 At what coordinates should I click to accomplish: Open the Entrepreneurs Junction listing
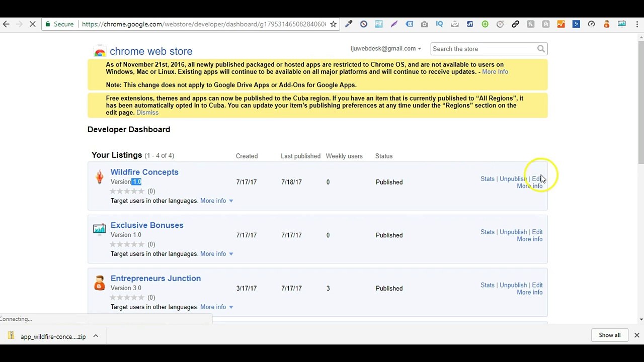pyautogui.click(x=155, y=279)
